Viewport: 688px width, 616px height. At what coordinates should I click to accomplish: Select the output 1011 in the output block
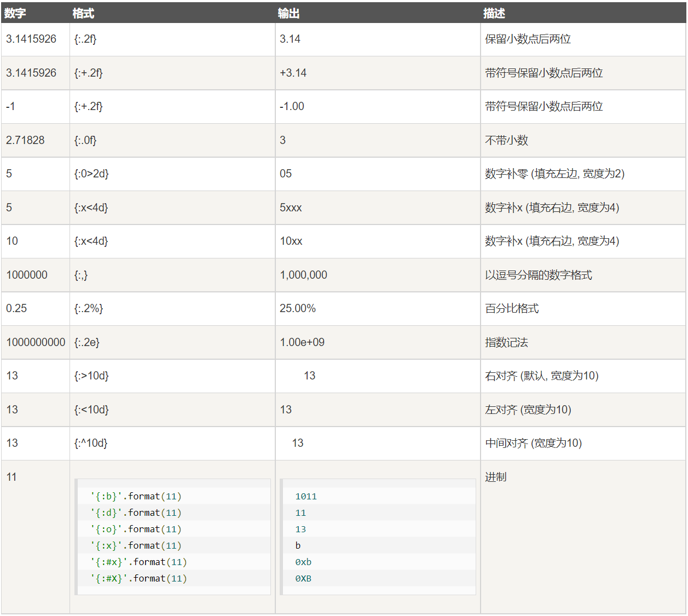(307, 496)
